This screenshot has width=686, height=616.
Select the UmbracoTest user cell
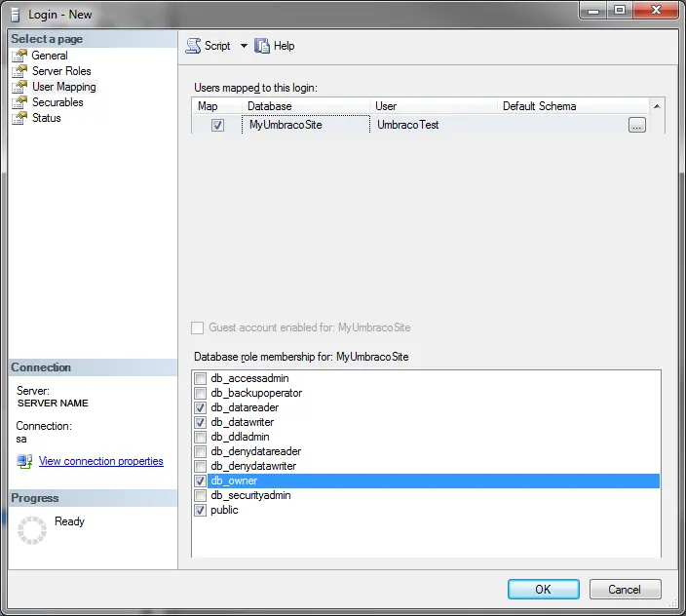[x=434, y=125]
